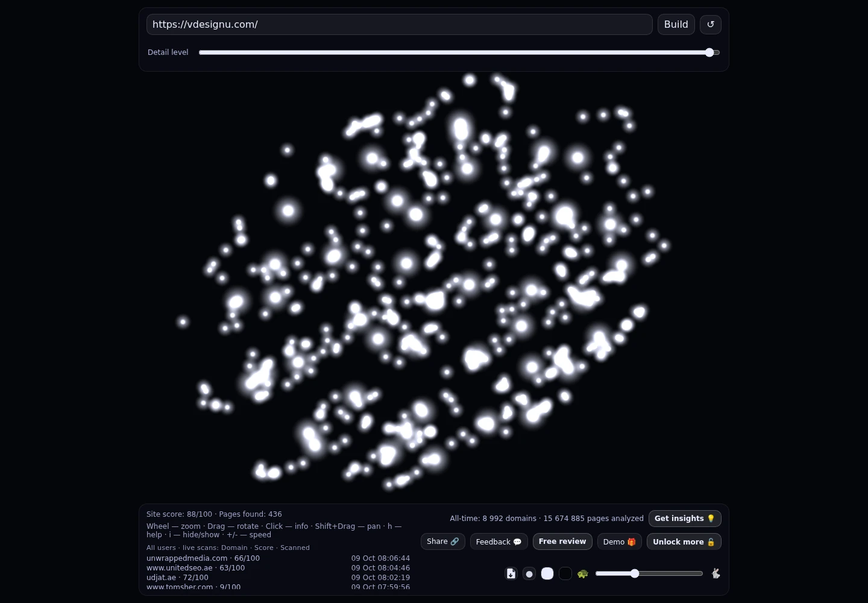Click the Site score 88/100 text

[179, 514]
